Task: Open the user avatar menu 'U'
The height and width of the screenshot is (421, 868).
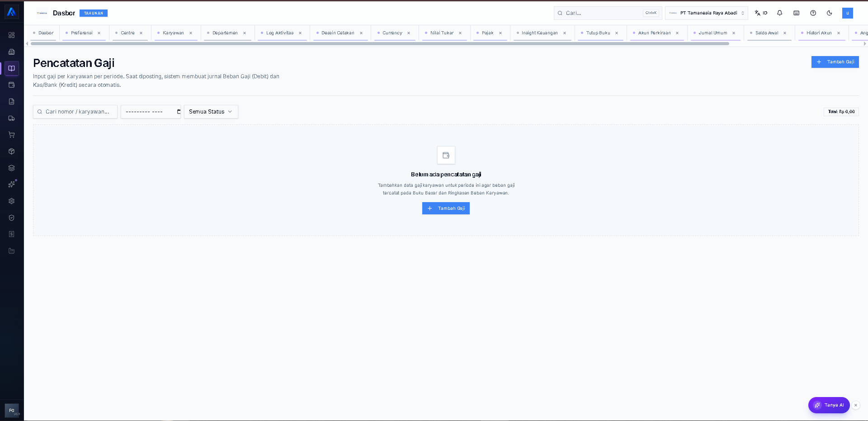Action: (x=848, y=13)
